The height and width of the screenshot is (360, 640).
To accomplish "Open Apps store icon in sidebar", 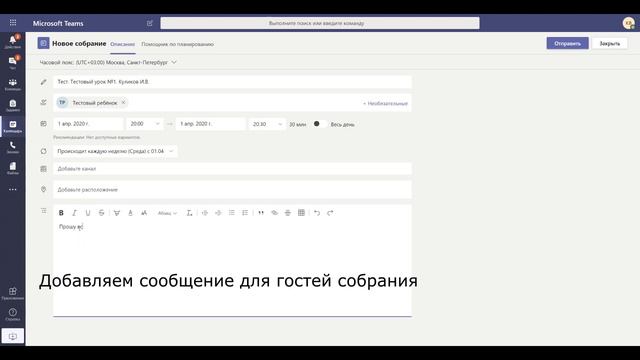I will click(x=13, y=293).
